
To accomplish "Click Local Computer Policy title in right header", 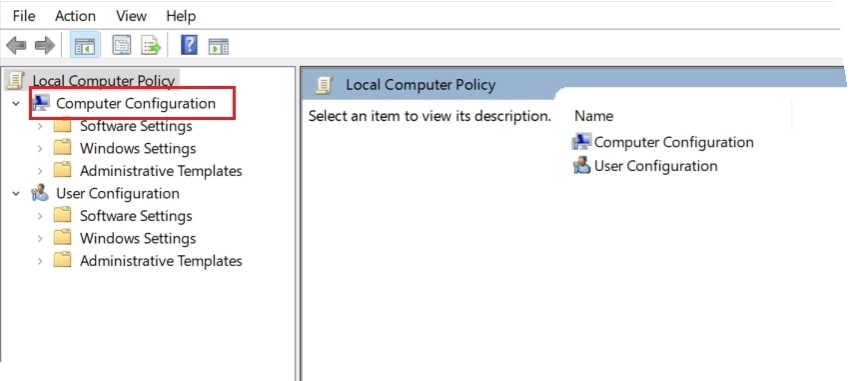I will (421, 85).
